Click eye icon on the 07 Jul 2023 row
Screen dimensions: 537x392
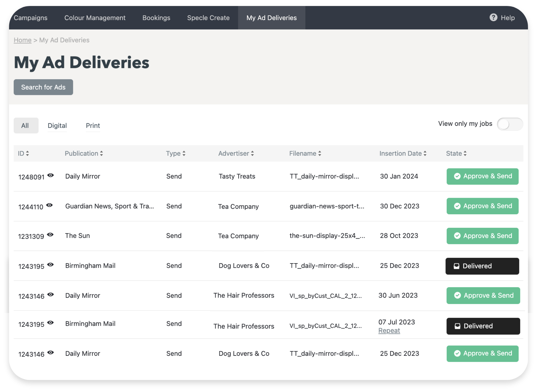coord(50,323)
